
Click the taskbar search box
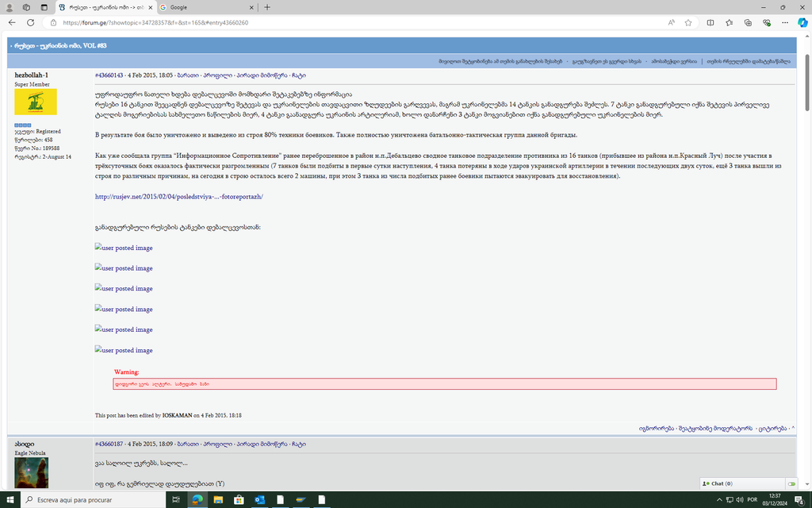(x=93, y=500)
